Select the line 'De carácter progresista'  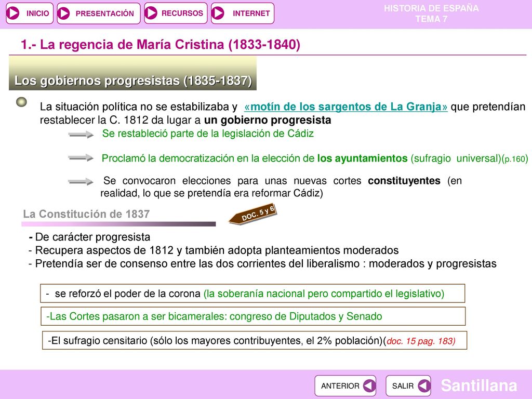coord(89,237)
